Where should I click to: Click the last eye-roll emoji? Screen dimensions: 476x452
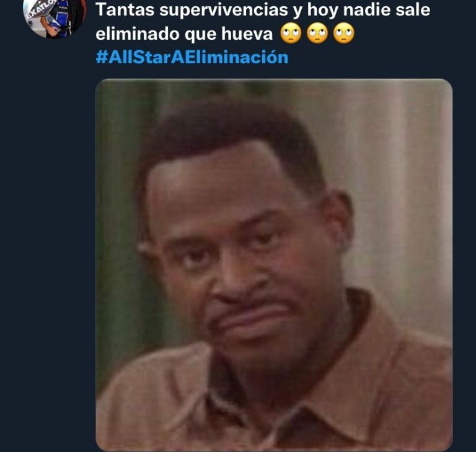click(343, 33)
